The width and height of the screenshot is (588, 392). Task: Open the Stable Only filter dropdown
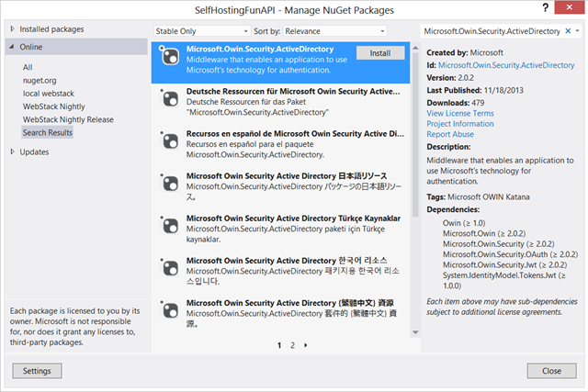coord(202,31)
